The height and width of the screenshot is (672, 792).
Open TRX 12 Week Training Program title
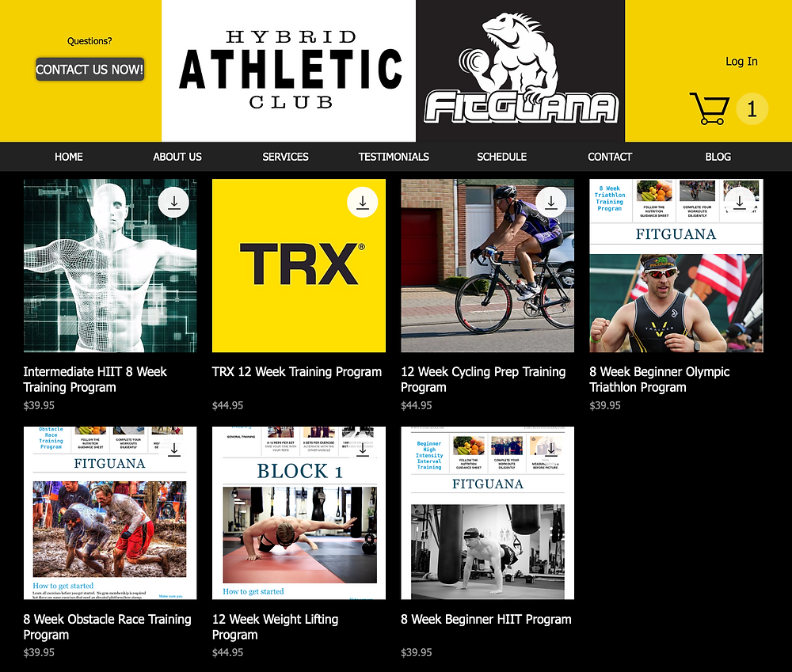(x=297, y=372)
